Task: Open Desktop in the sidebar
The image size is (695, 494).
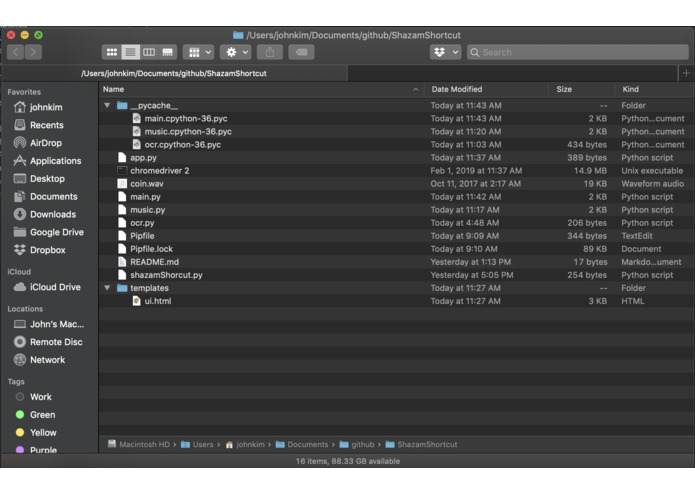Action: pyautogui.click(x=47, y=179)
